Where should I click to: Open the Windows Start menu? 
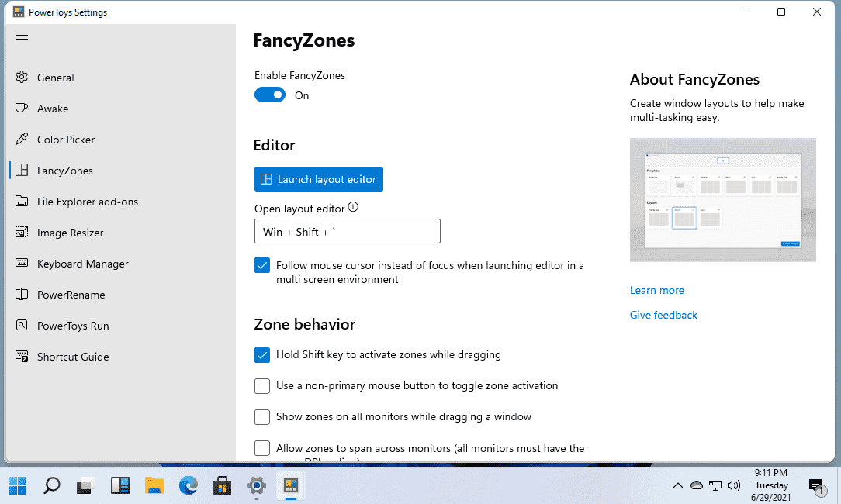pyautogui.click(x=17, y=485)
